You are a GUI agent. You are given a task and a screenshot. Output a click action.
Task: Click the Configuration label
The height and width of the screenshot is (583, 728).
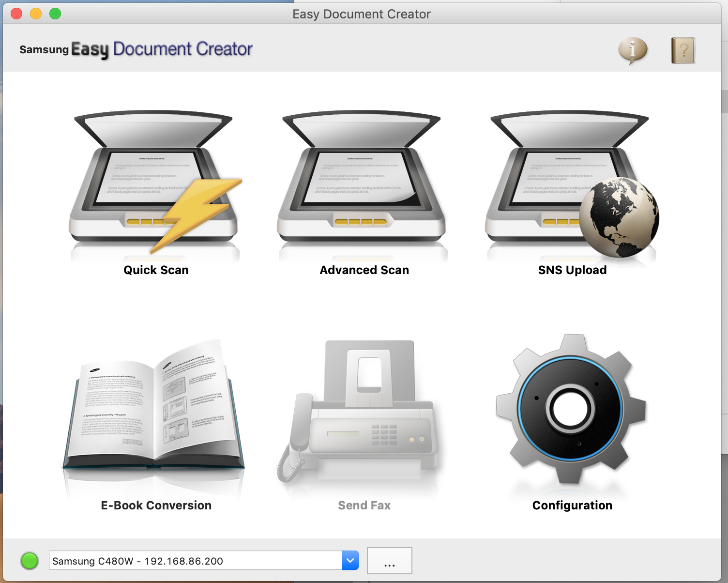(x=572, y=506)
